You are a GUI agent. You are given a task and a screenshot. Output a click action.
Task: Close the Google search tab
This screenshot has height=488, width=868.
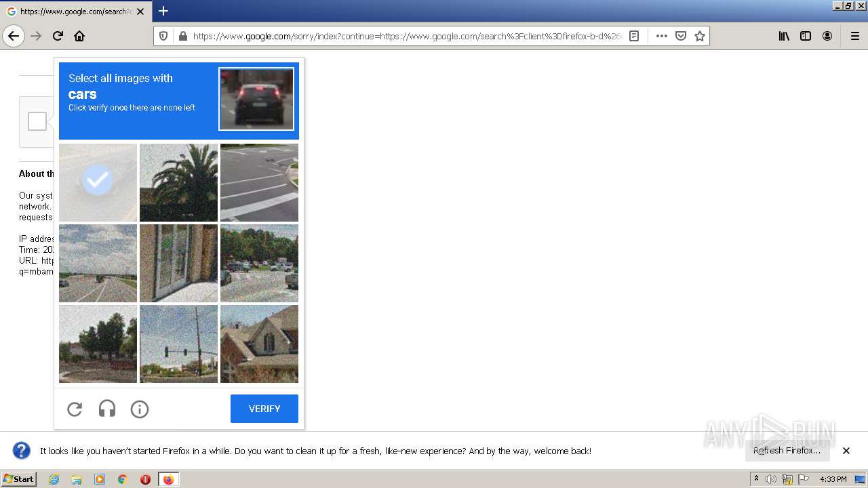tap(140, 12)
